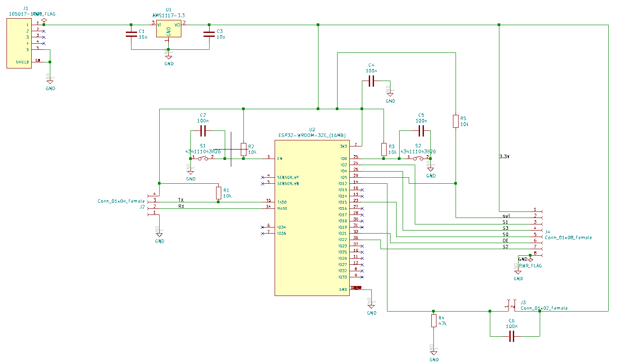
Task: Click the TX net label
Action: 181,200
